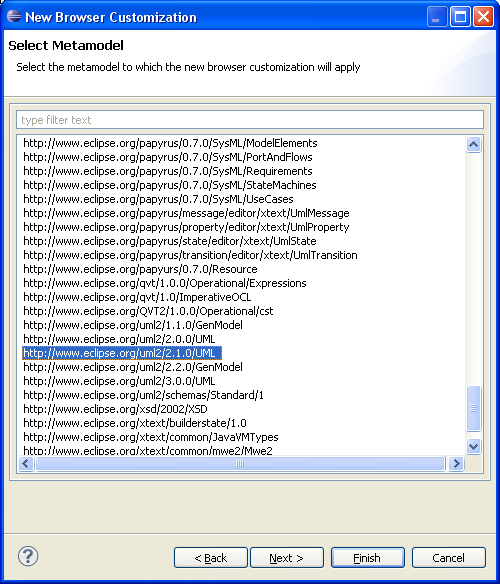Click the vertical scrollbar thumb
The height and width of the screenshot is (584, 500).
(x=474, y=408)
